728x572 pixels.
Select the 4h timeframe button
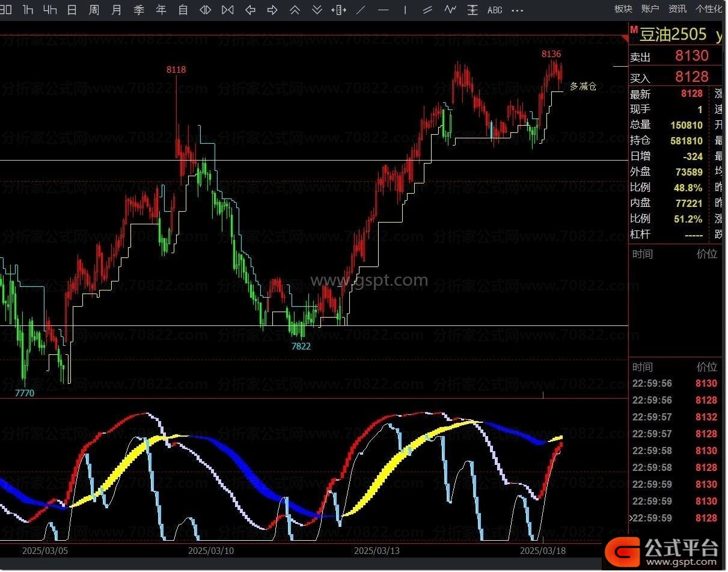50,9
